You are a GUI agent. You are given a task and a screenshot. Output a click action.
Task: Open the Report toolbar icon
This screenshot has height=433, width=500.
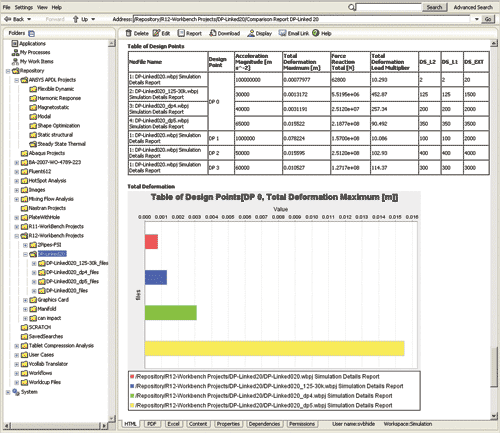[181, 33]
